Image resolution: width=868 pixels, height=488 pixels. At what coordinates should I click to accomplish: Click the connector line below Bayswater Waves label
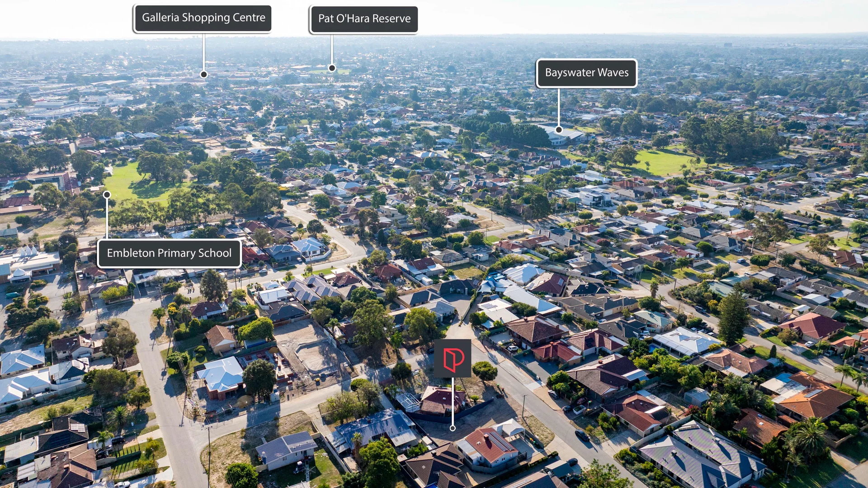coord(559,108)
